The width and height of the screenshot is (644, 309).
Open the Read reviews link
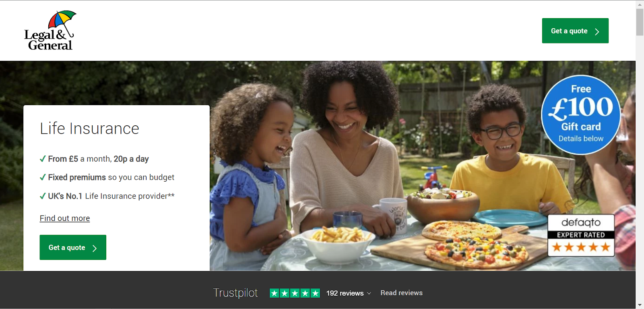tap(402, 293)
